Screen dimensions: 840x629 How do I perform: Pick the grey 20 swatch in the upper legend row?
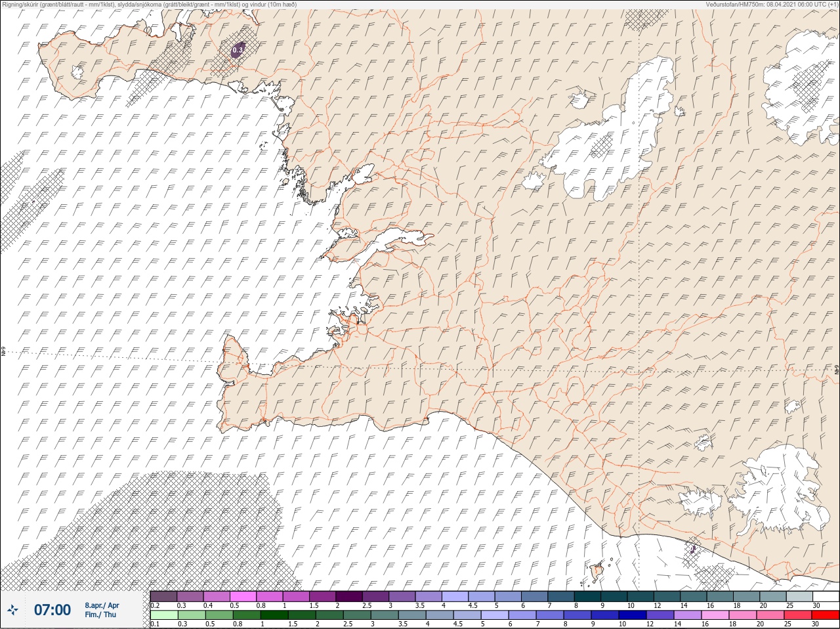[773, 596]
